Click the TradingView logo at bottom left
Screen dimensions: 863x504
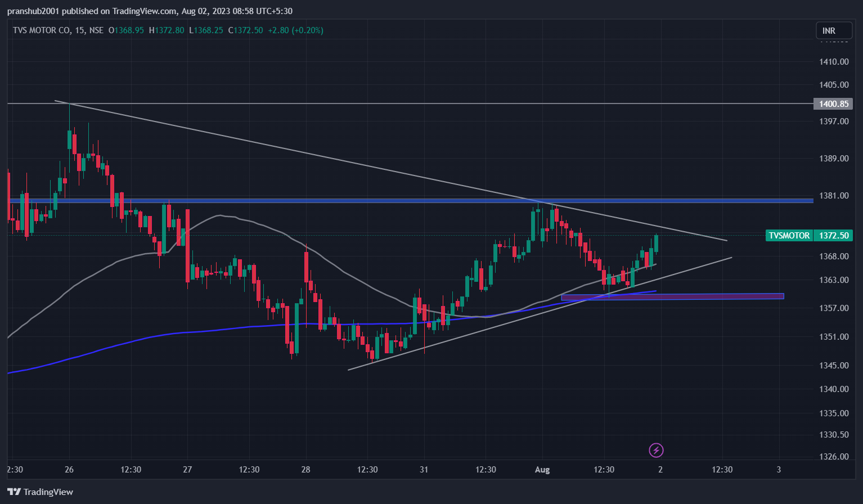tap(41, 492)
